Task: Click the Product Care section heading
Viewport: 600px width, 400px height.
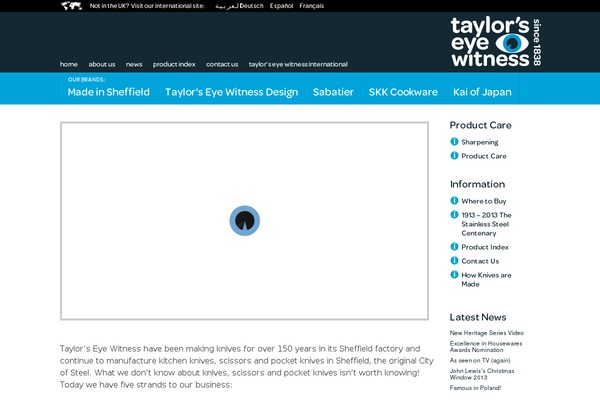Action: click(481, 125)
